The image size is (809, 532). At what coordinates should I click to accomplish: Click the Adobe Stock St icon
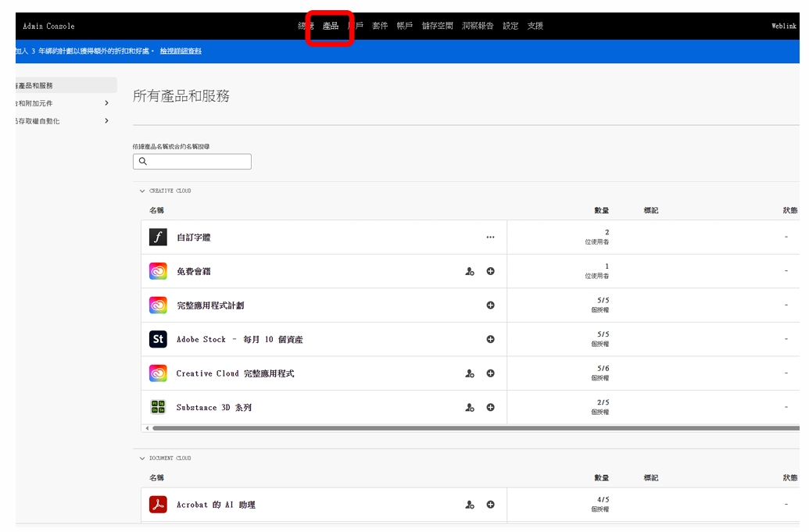[158, 339]
